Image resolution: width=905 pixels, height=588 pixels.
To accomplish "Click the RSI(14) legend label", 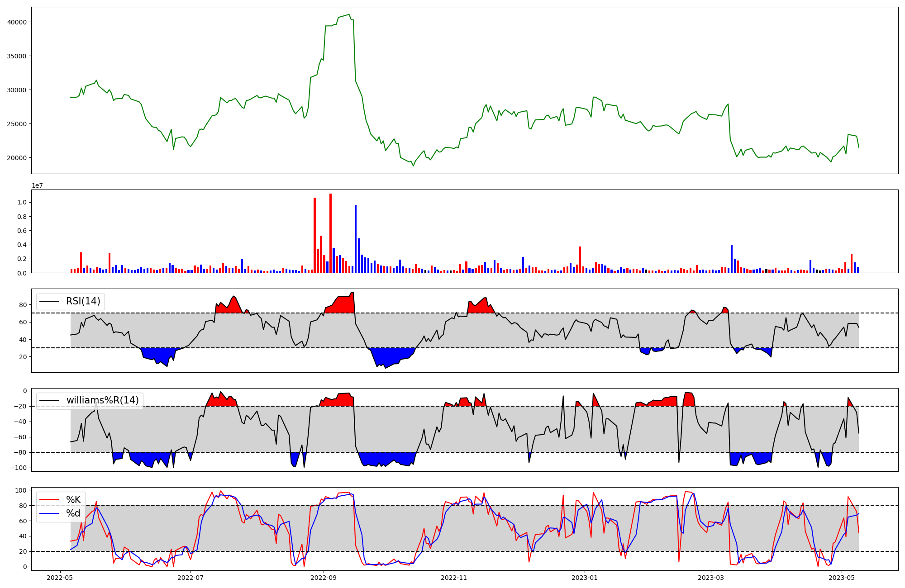I will point(83,301).
